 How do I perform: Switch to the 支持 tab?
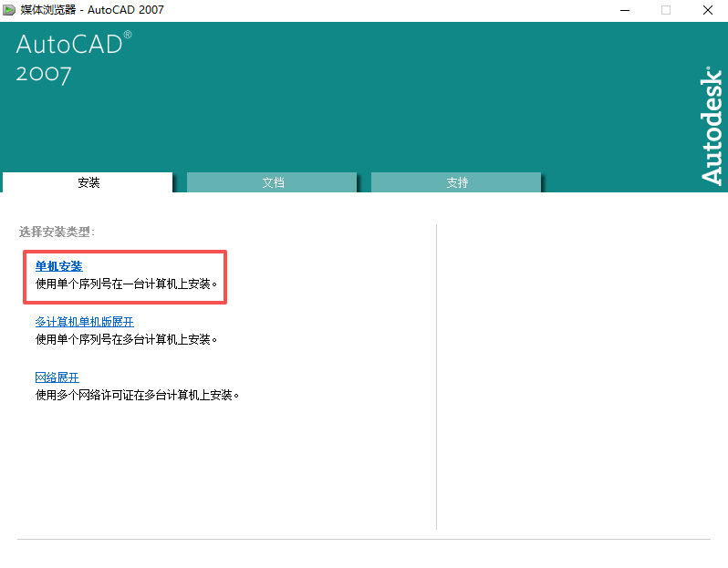click(x=456, y=182)
